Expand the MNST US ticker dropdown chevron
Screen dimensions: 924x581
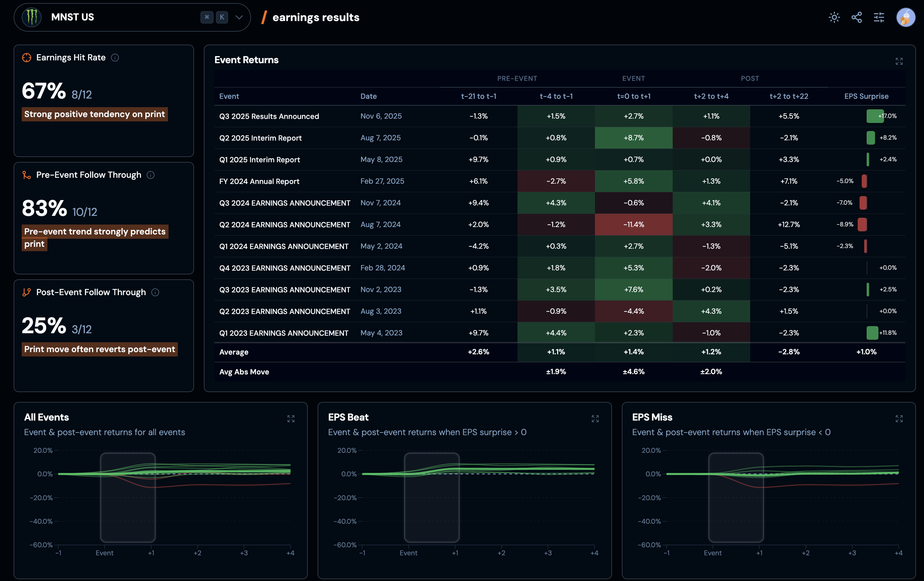[x=239, y=17]
